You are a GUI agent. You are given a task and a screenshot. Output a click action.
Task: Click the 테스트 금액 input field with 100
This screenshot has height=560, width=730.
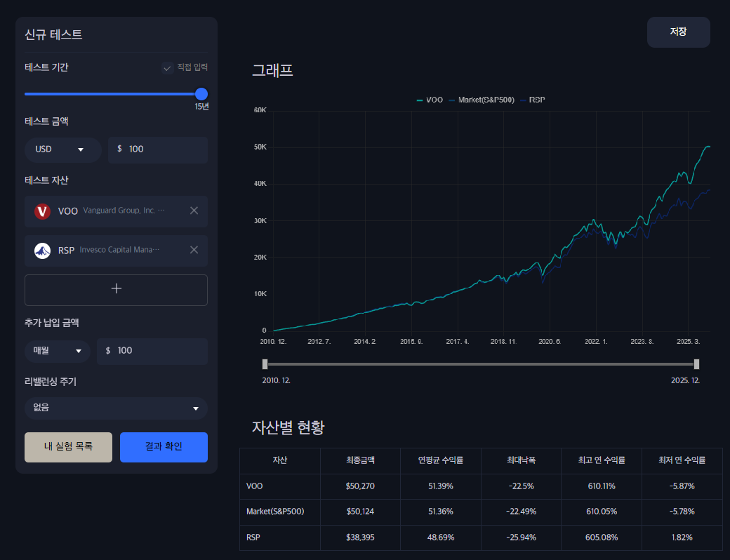click(158, 149)
